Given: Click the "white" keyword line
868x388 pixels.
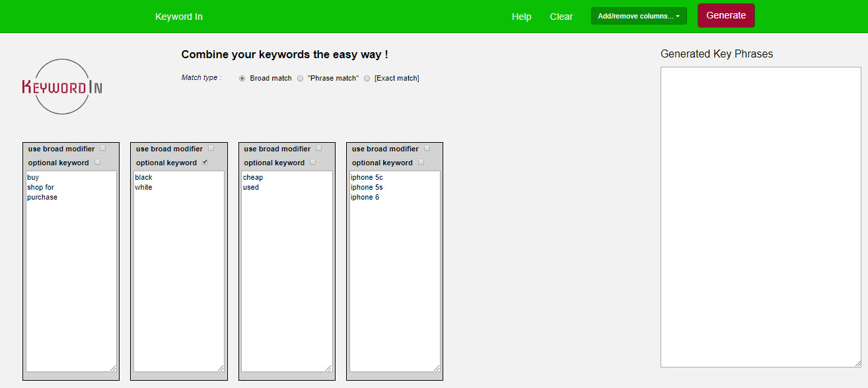Looking at the screenshot, I should 143,188.
